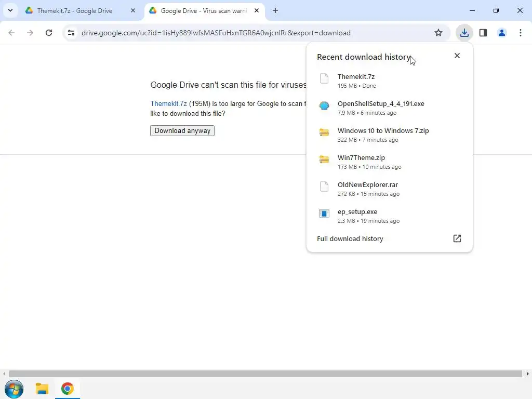This screenshot has width=532, height=399.
Task: Open ep_setup.exe download entry
Action: click(390, 216)
